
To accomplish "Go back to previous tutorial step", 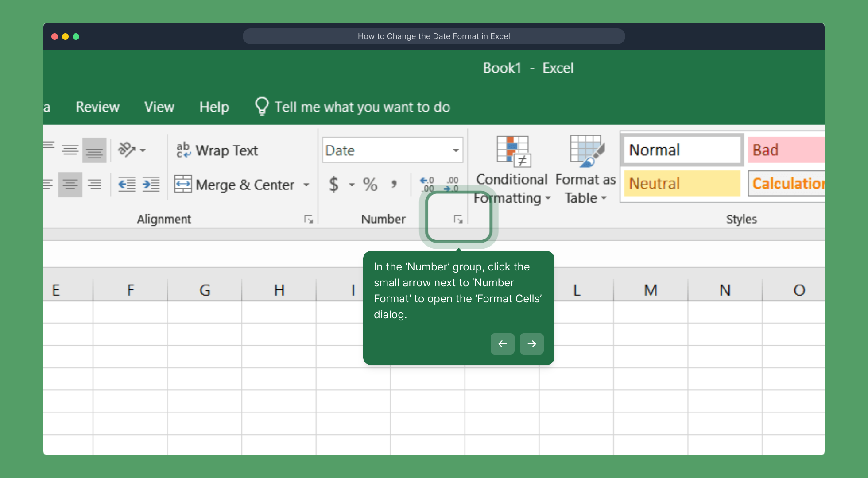I will pos(502,344).
